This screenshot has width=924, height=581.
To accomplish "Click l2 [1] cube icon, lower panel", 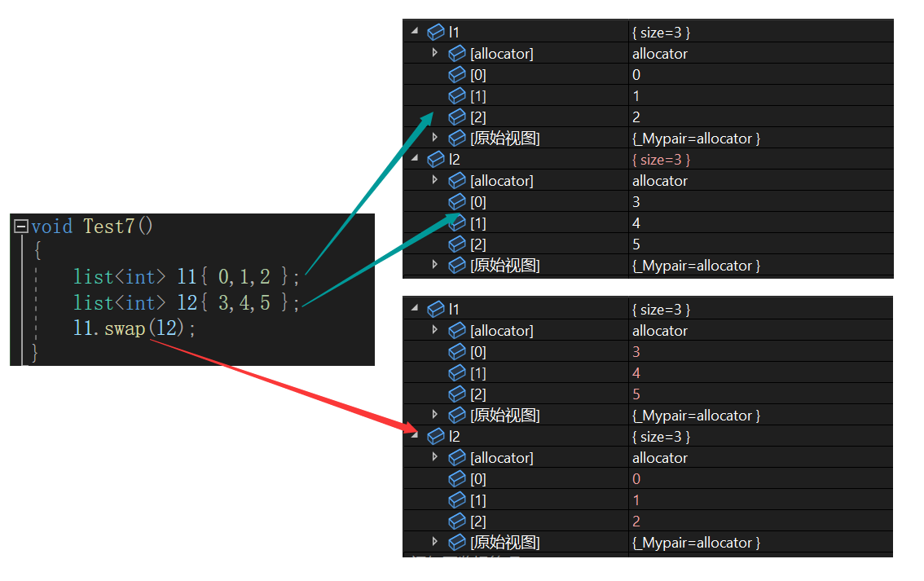I will pos(457,500).
